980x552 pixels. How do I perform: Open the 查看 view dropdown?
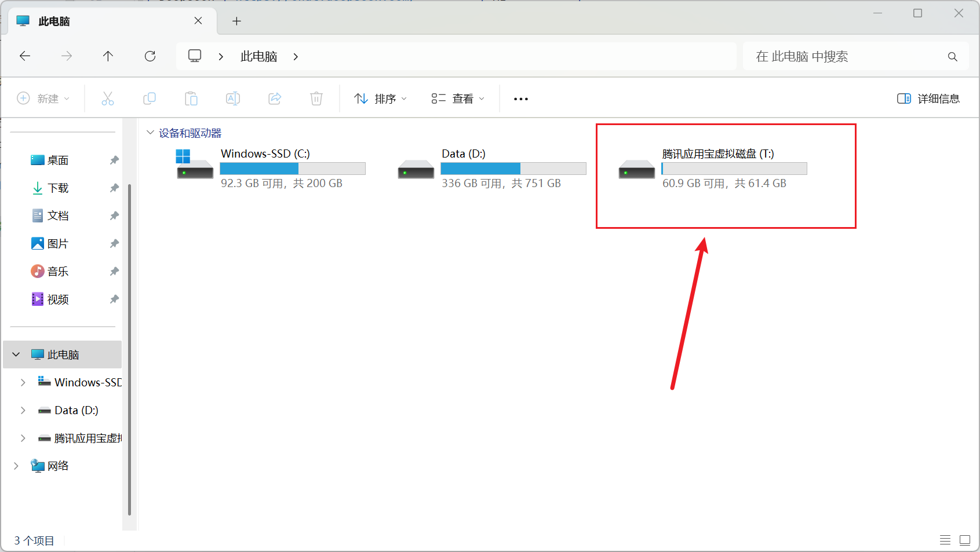click(458, 98)
